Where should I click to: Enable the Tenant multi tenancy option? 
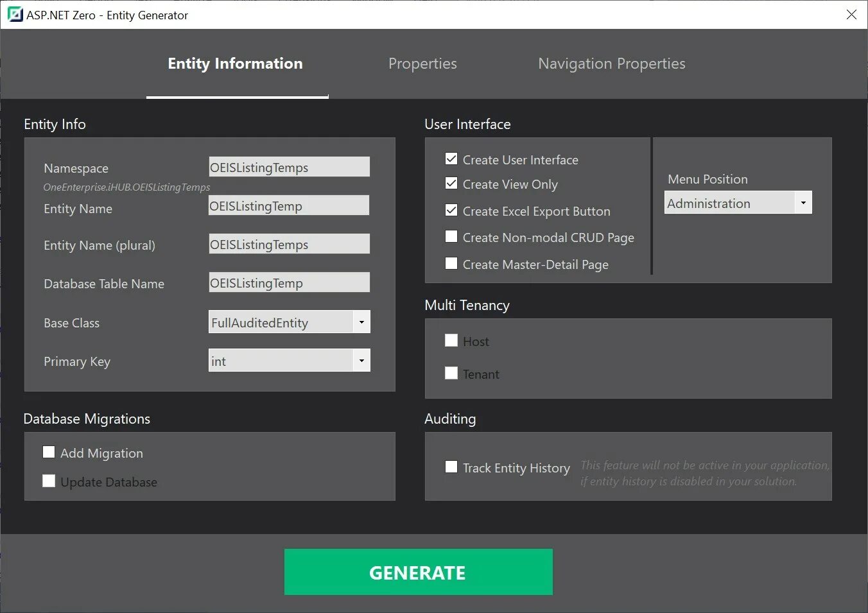coord(451,372)
